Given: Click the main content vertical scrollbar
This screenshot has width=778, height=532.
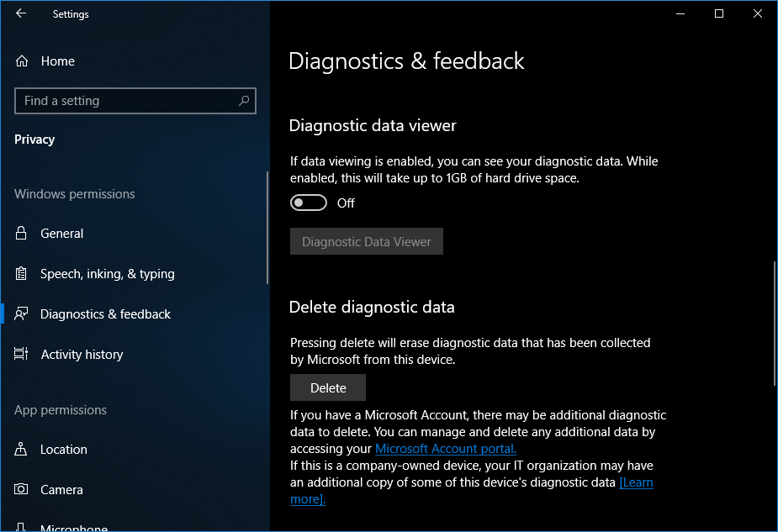Looking at the screenshot, I should (774, 324).
